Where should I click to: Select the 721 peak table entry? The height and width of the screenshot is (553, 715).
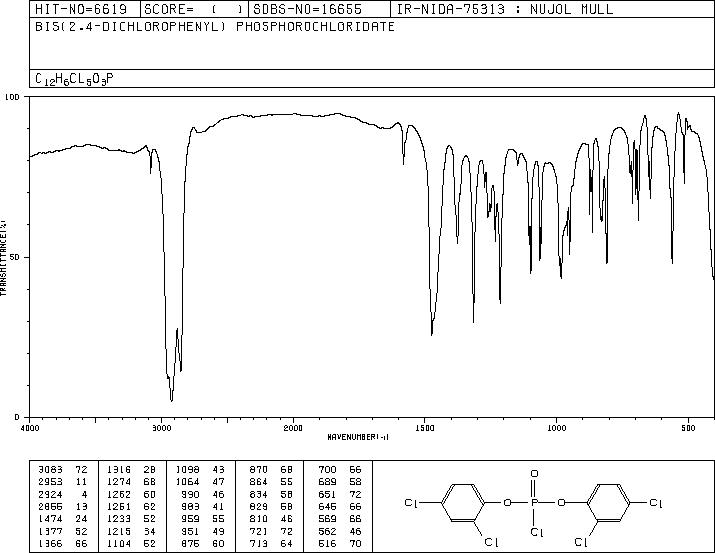point(271,531)
